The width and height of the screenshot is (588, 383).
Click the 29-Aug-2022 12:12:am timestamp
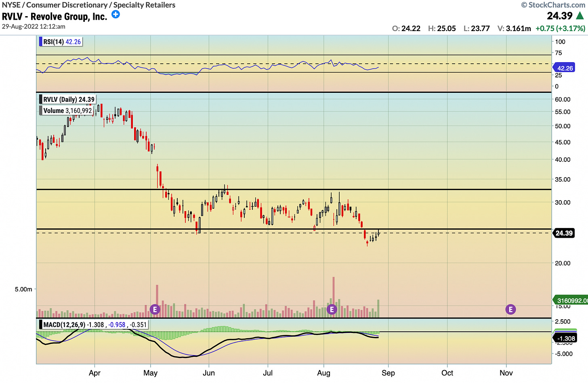coord(34,27)
